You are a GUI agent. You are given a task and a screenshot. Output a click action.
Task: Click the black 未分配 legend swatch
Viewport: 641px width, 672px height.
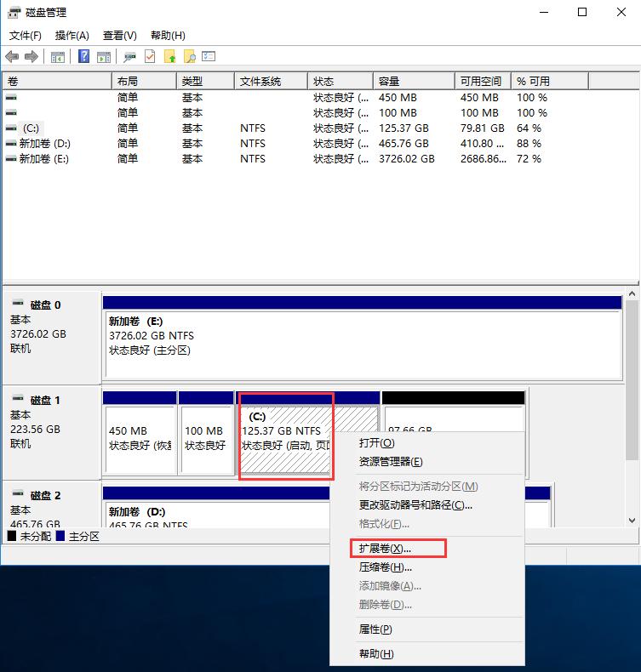pyautogui.click(x=12, y=536)
